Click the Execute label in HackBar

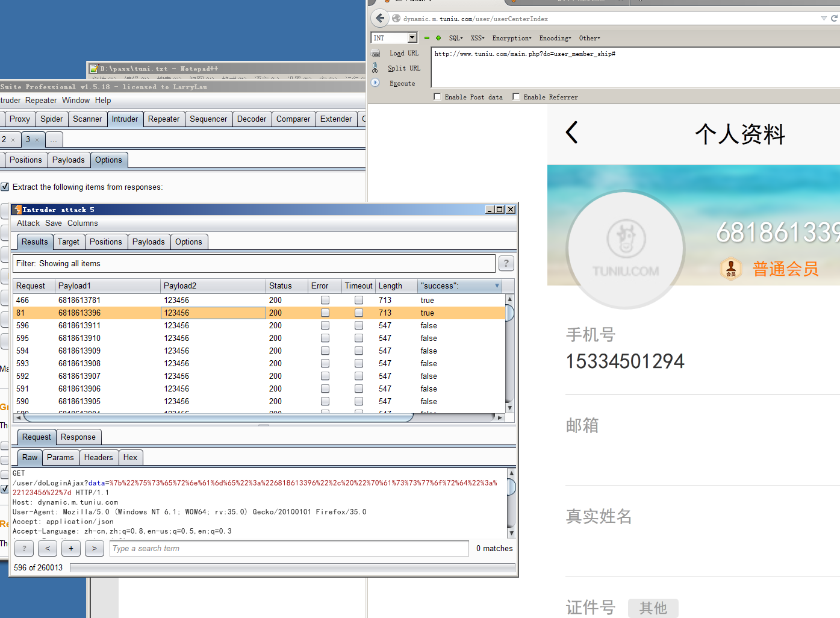tap(402, 83)
